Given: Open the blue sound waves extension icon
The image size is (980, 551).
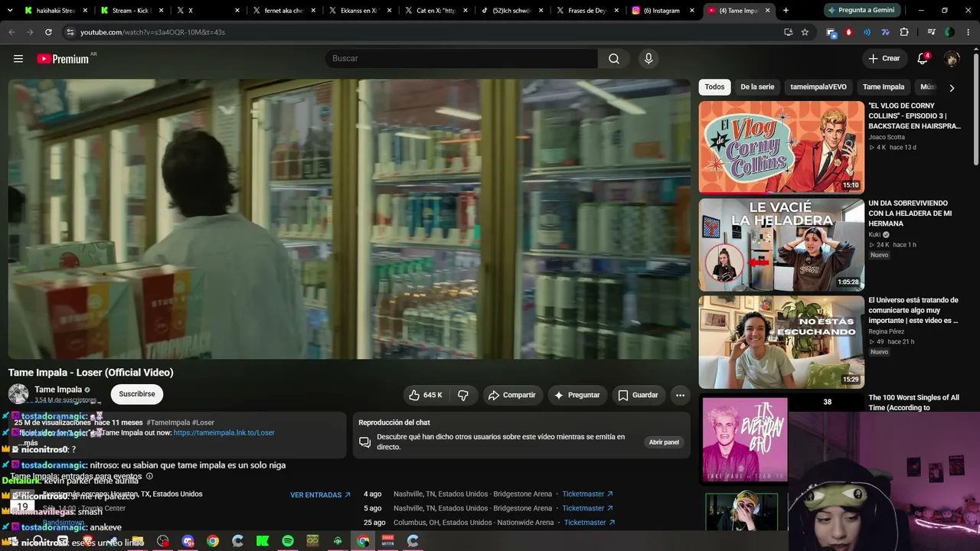Looking at the screenshot, I should coord(867,32).
